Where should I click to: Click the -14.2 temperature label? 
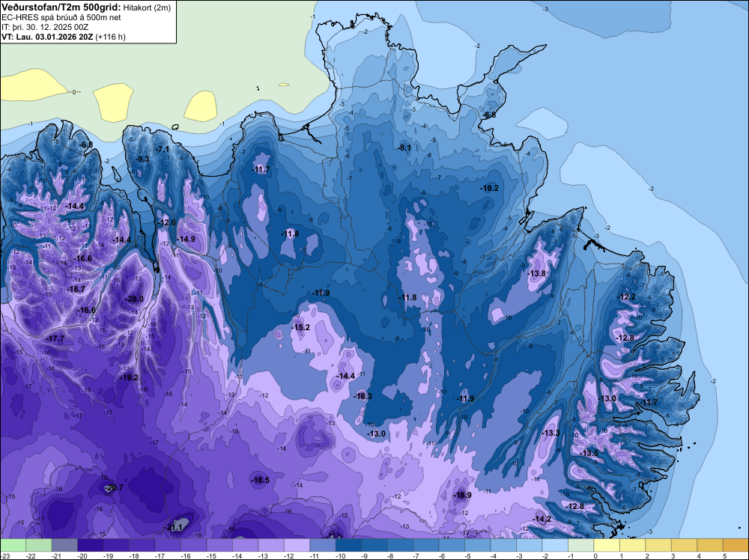tap(542, 519)
